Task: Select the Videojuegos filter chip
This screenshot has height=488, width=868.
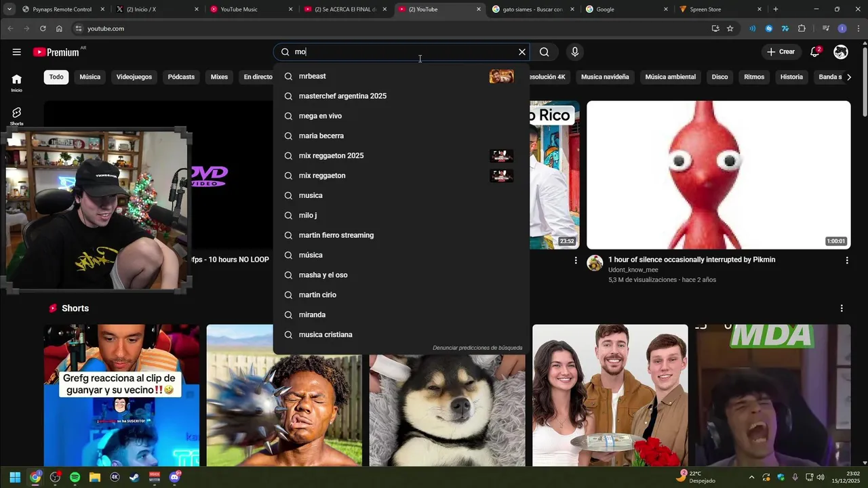Action: click(134, 77)
